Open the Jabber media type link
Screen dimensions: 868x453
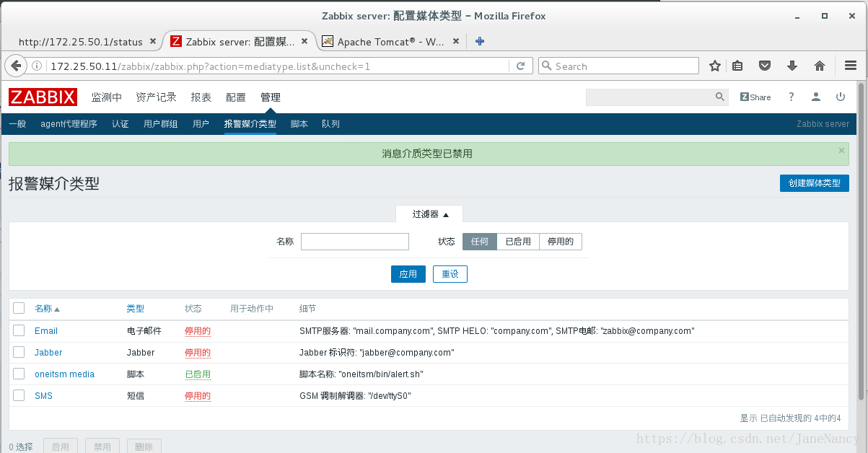click(48, 353)
